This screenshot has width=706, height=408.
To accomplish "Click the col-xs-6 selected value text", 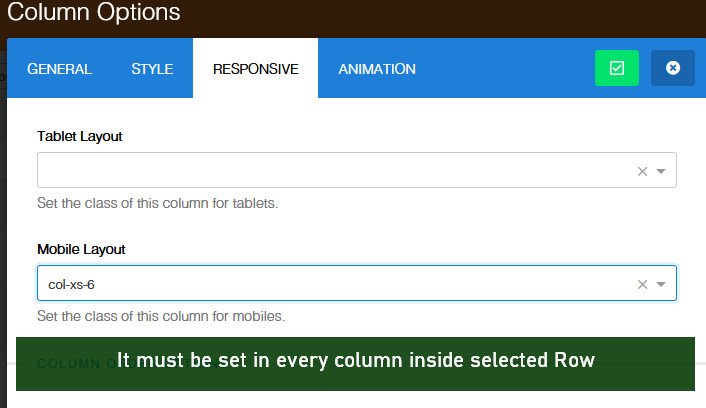I will coord(71,284).
